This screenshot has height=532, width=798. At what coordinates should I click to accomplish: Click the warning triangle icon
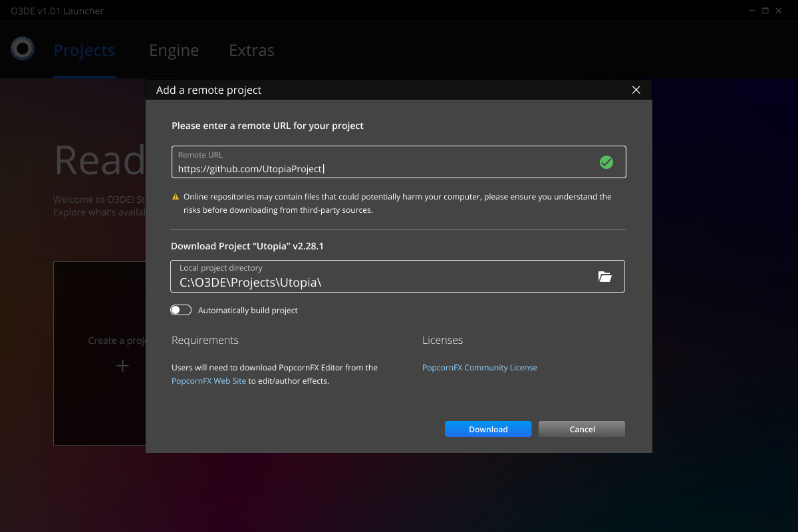(x=176, y=196)
